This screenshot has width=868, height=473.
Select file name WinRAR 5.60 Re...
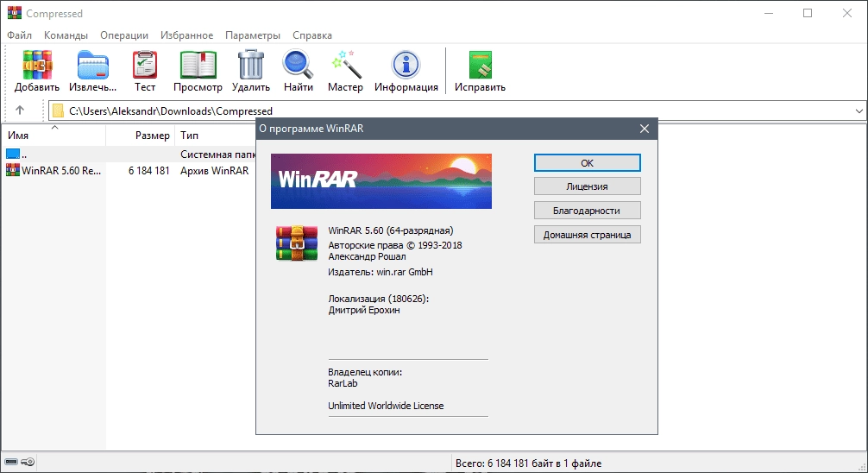(x=61, y=171)
